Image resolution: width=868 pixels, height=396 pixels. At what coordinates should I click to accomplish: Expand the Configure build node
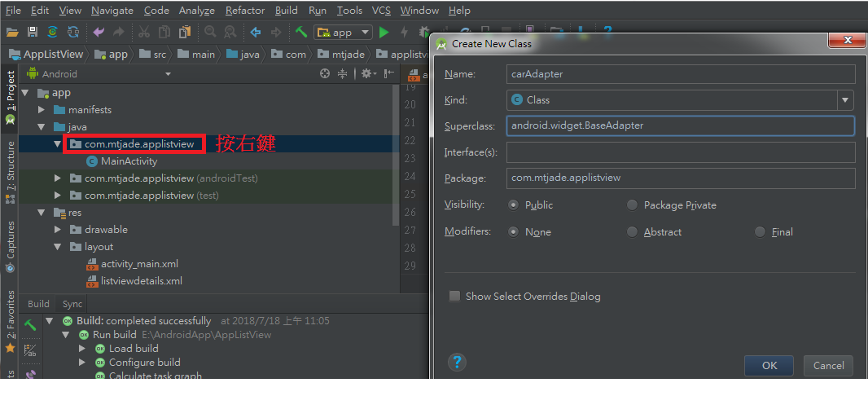(x=82, y=363)
